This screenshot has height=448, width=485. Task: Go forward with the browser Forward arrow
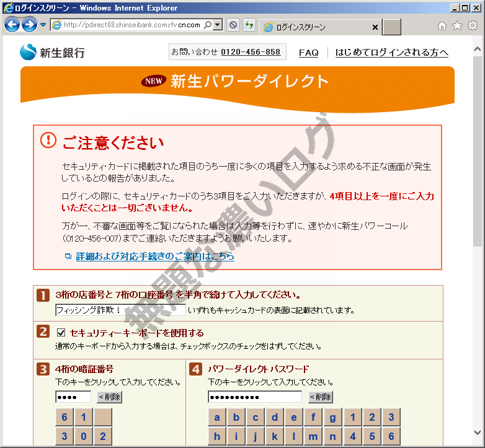coord(30,25)
